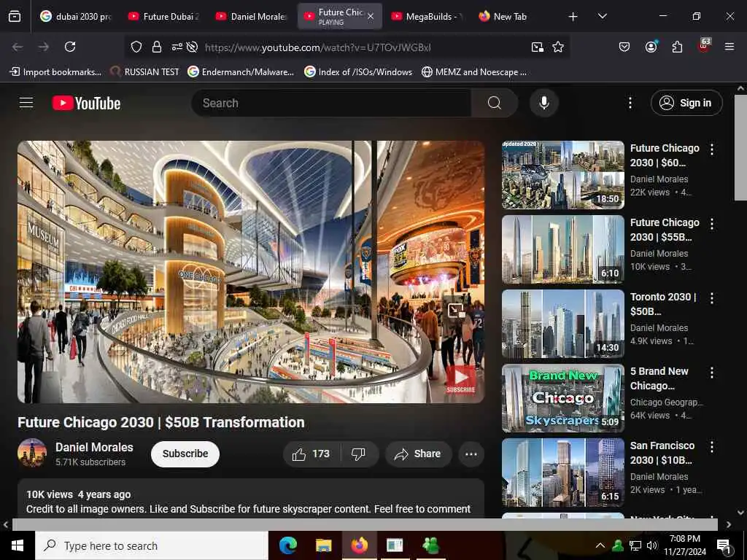Click the video's picture-in-picture overlay icon
Viewport: 747px width, 560px height.
456,311
